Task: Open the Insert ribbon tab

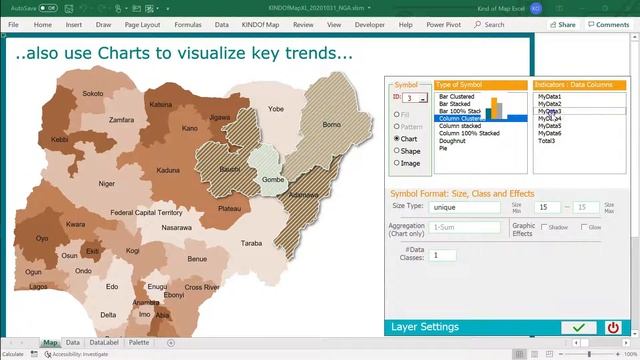Action: 73,24
